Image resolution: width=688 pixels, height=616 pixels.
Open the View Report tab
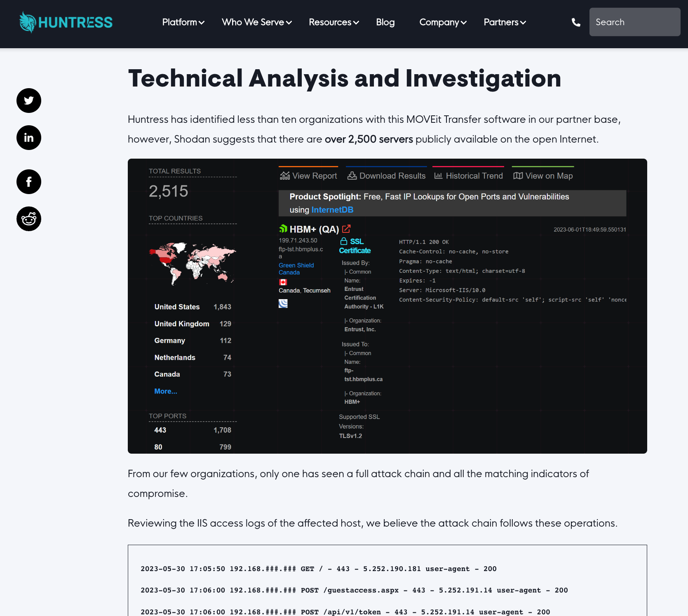coord(308,176)
